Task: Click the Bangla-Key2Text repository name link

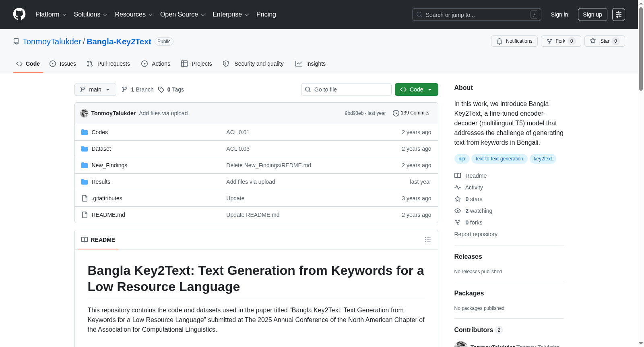Action: coord(119,42)
